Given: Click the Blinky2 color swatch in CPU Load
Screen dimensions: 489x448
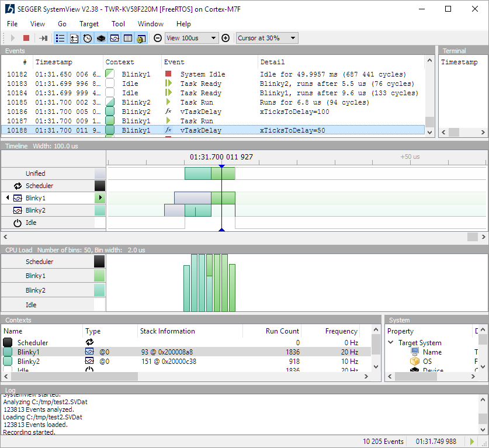Looking at the screenshot, I should click(x=99, y=290).
